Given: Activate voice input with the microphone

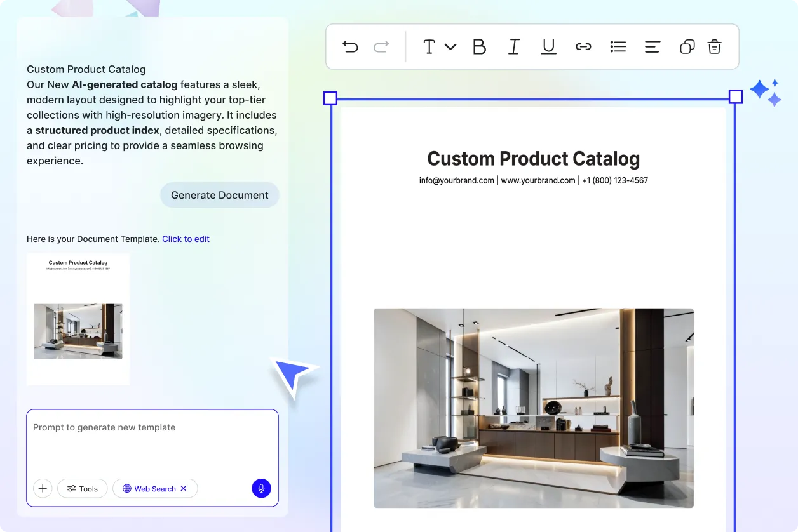Looking at the screenshot, I should [261, 488].
